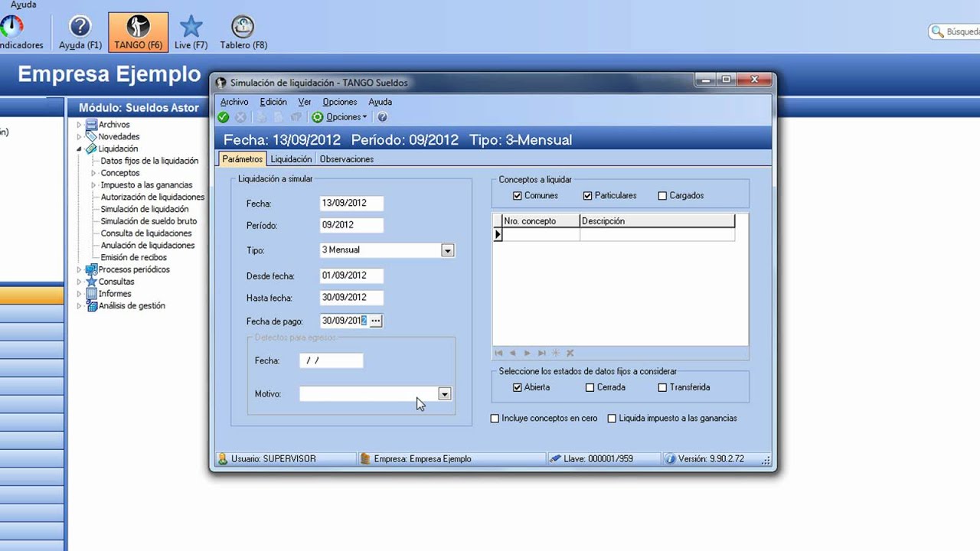The width and height of the screenshot is (980, 551).
Task: Click the Procesos periódicos icon in tree
Action: click(x=91, y=269)
